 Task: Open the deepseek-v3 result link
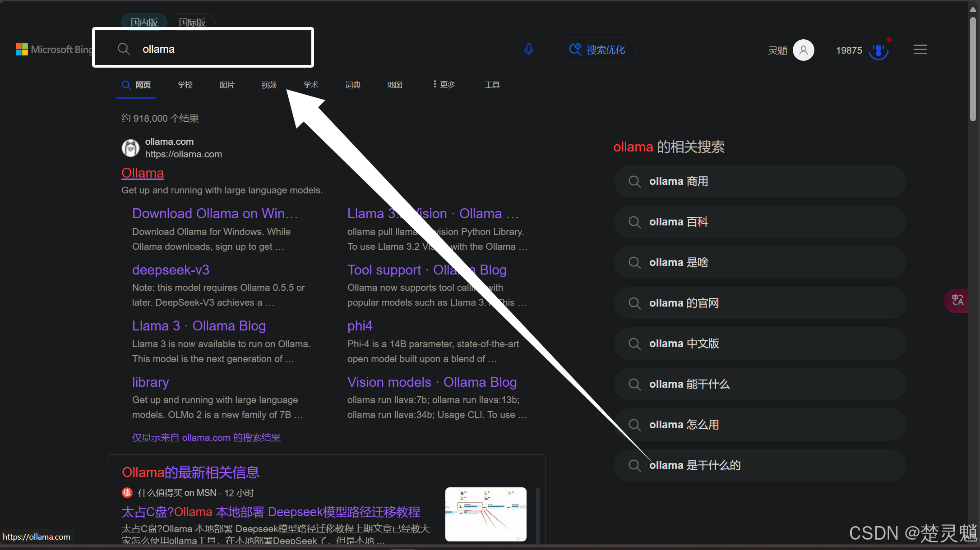(x=171, y=270)
